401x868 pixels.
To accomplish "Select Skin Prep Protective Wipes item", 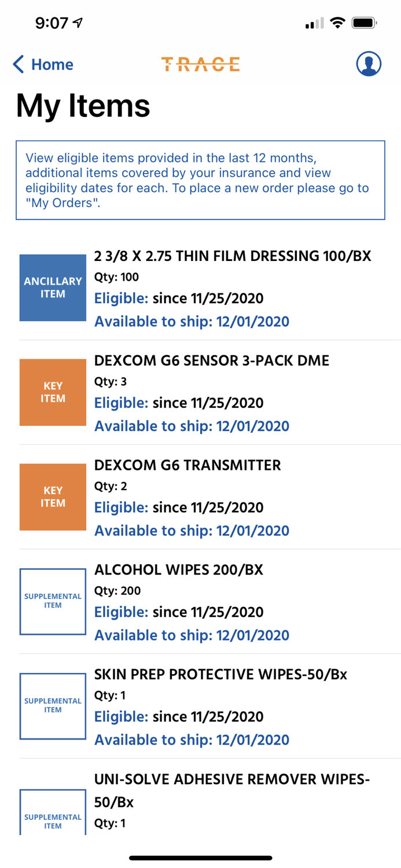I will coord(220,675).
